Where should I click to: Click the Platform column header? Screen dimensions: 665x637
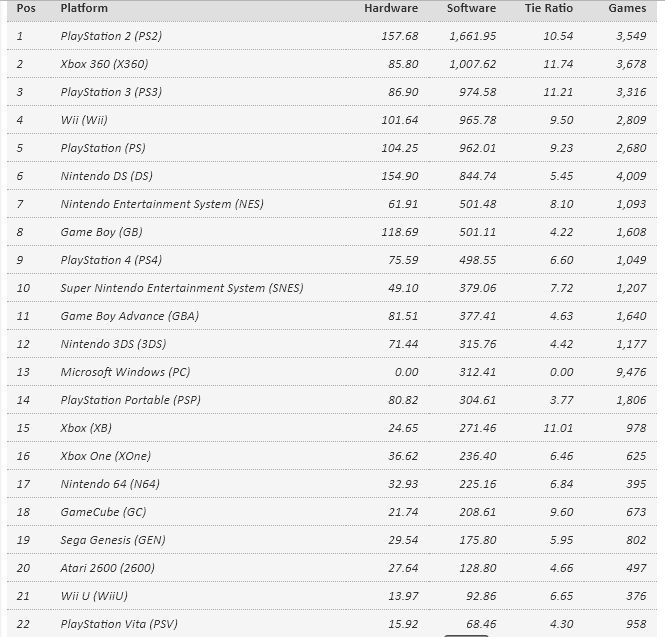(84, 8)
